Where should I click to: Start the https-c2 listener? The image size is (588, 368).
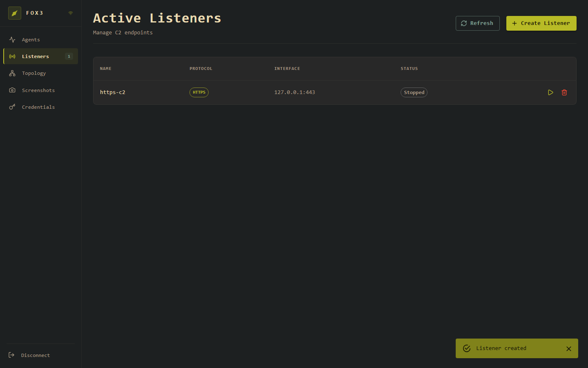click(550, 92)
